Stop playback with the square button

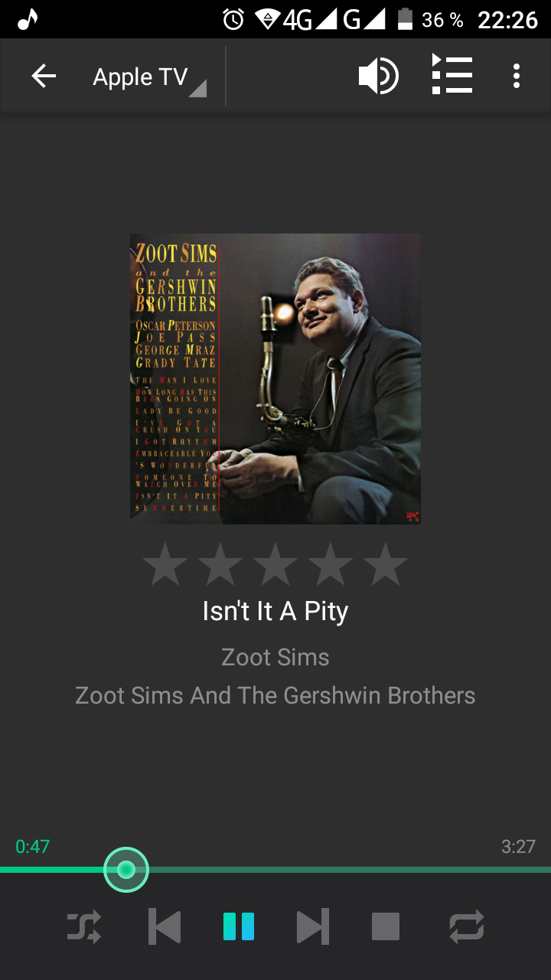(386, 926)
